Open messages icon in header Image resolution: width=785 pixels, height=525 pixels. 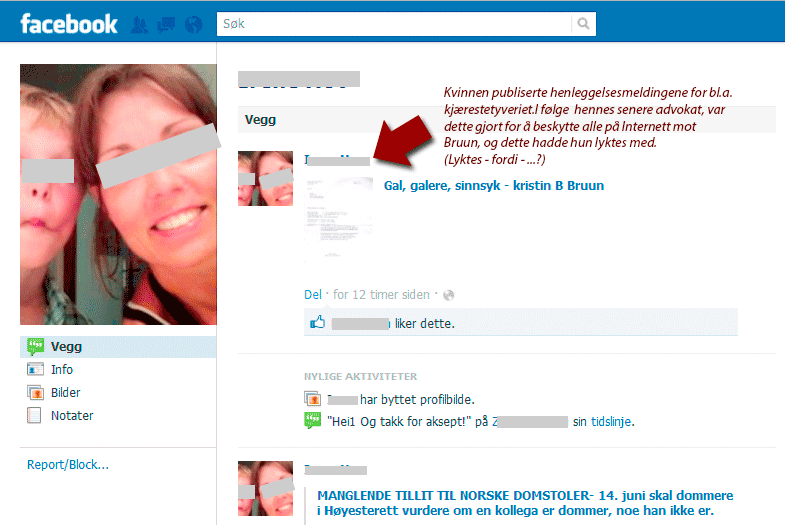coord(166,25)
